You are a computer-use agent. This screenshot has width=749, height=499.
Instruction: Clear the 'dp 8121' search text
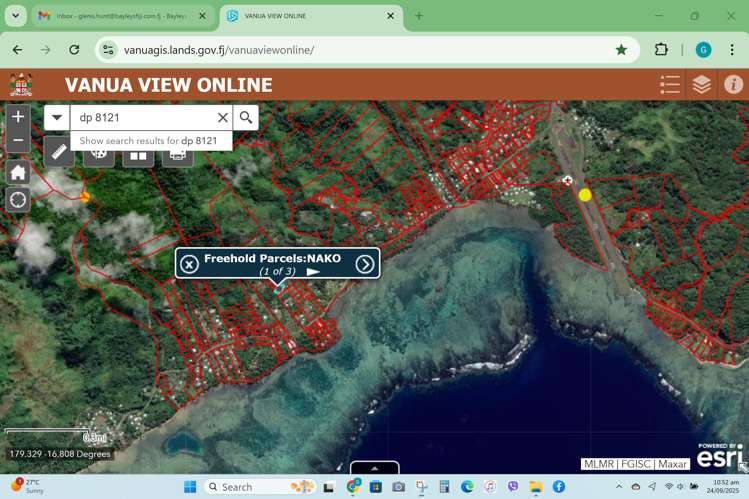click(x=223, y=117)
